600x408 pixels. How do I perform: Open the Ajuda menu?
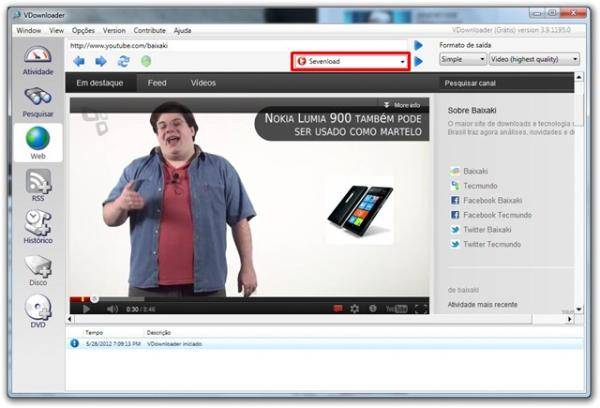coord(183,30)
